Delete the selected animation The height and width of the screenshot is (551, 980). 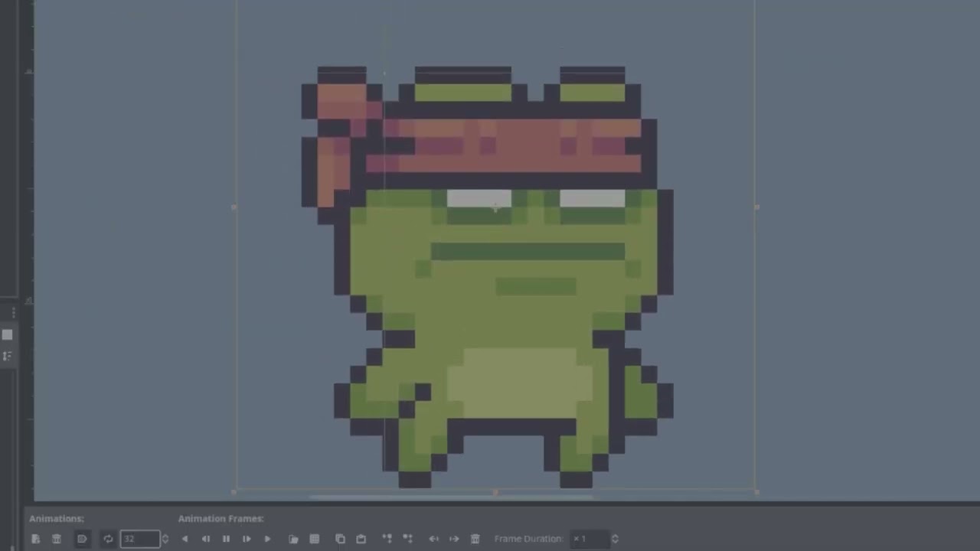point(56,539)
